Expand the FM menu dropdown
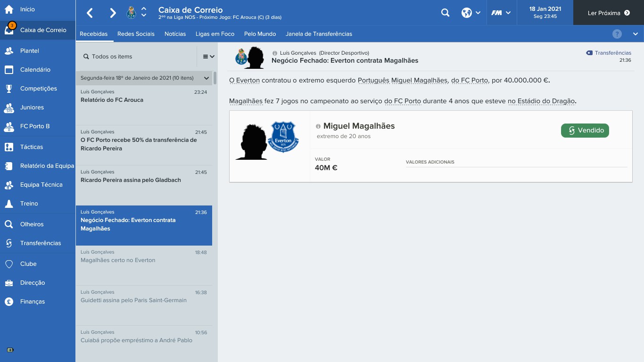This screenshot has width=644, height=362. click(x=501, y=13)
